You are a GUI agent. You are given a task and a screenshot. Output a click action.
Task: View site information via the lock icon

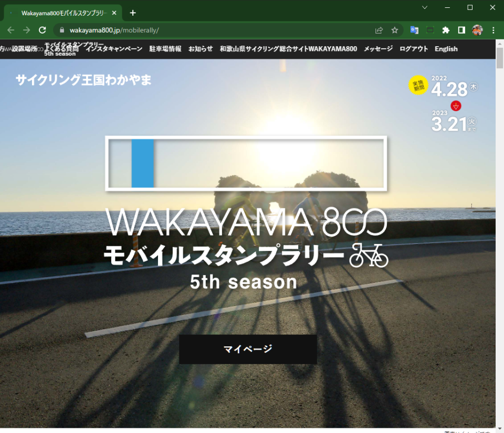[x=62, y=30]
